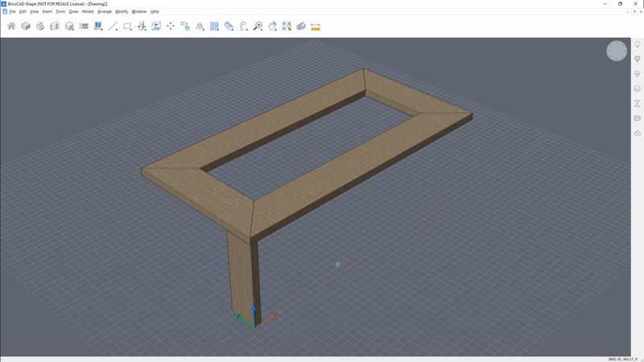Click the Home icon in the toolbar
Screen dimensions: 644x362
11,27
